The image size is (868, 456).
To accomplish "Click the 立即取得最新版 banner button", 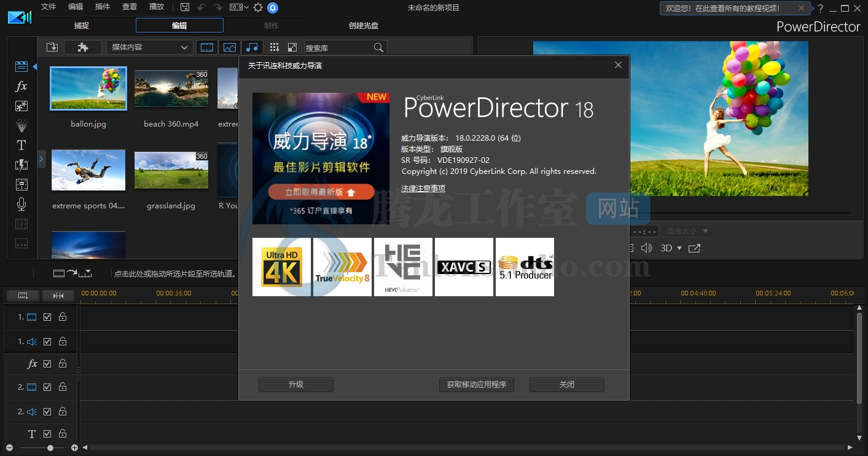I will click(321, 192).
